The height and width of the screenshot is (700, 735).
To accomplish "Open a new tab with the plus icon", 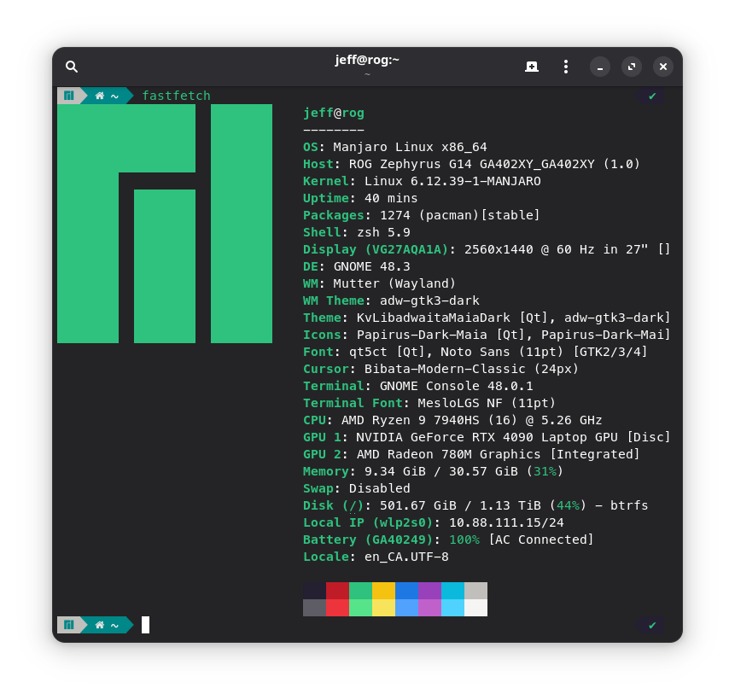I will 532,67.
